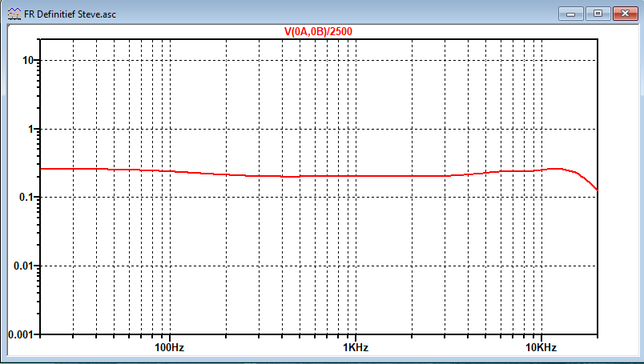Viewport: 644px width, 364px height.
Task: Click the 'FR Definitief Steve.asc' window title
Action: point(70,14)
